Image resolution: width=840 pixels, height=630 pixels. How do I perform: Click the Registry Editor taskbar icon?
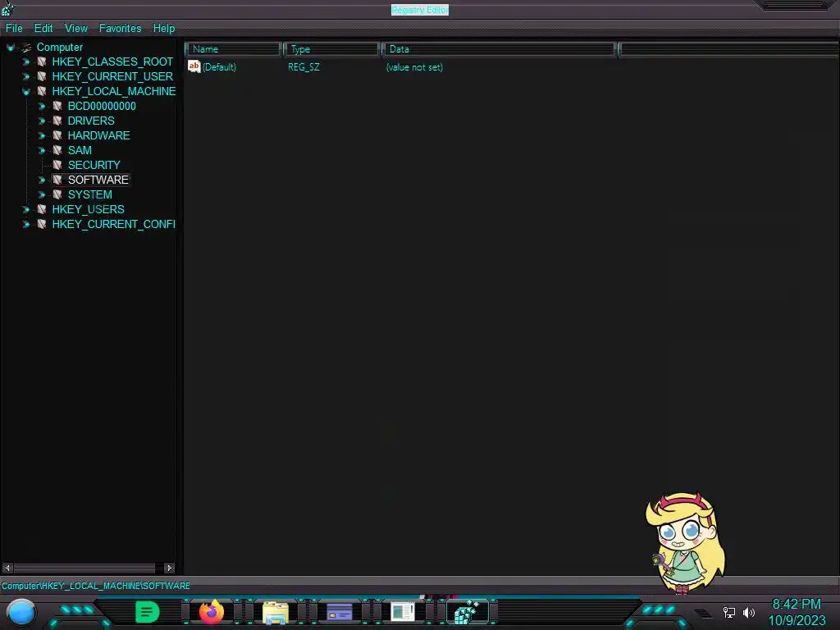coord(467,612)
